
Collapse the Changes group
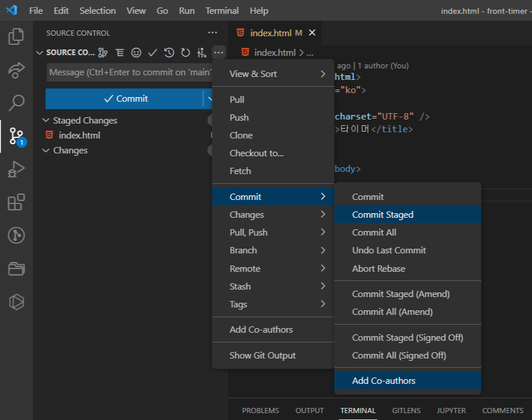[46, 150]
